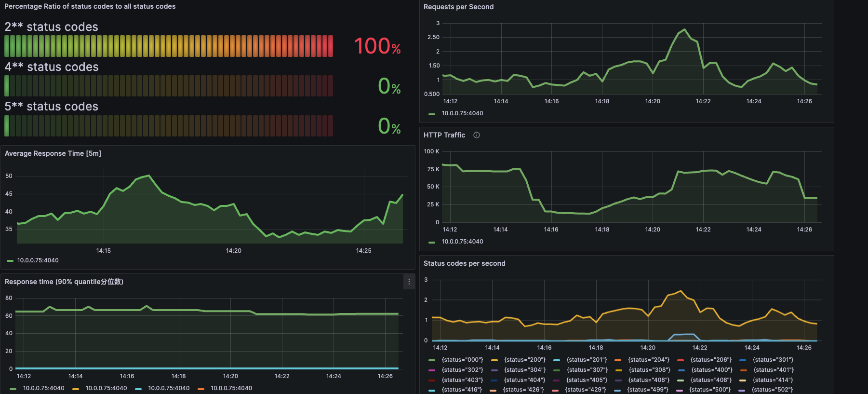Open the Response time panel three-dot menu
Screen dimensions: 868x394
coord(409,282)
